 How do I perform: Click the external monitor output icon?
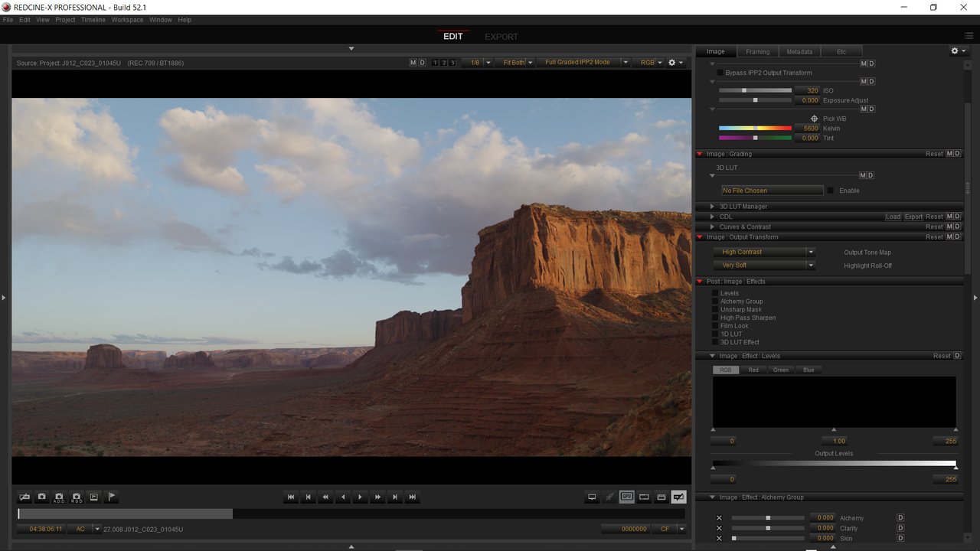(x=592, y=497)
